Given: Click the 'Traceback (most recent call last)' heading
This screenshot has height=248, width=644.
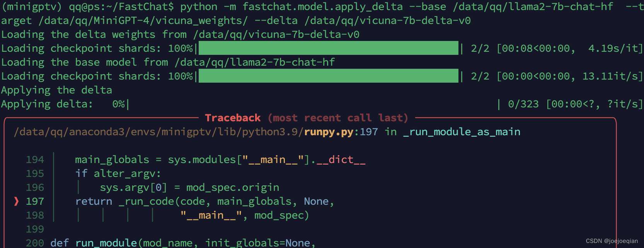Looking at the screenshot, I should pos(307,118).
